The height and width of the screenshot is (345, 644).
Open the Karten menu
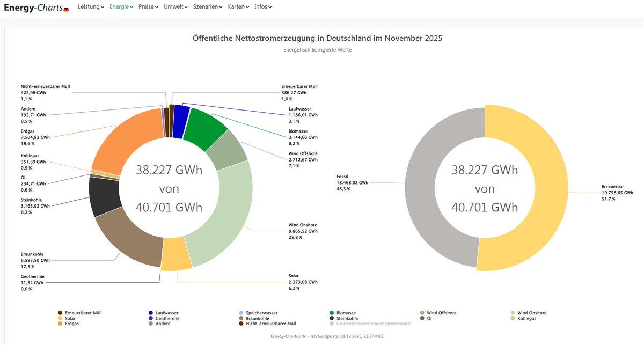tap(238, 6)
